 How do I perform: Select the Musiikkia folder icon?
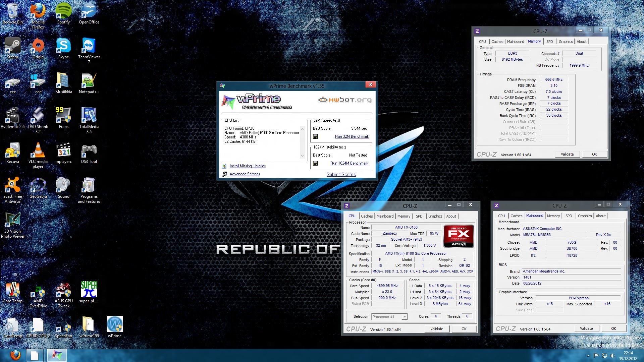coord(63,83)
